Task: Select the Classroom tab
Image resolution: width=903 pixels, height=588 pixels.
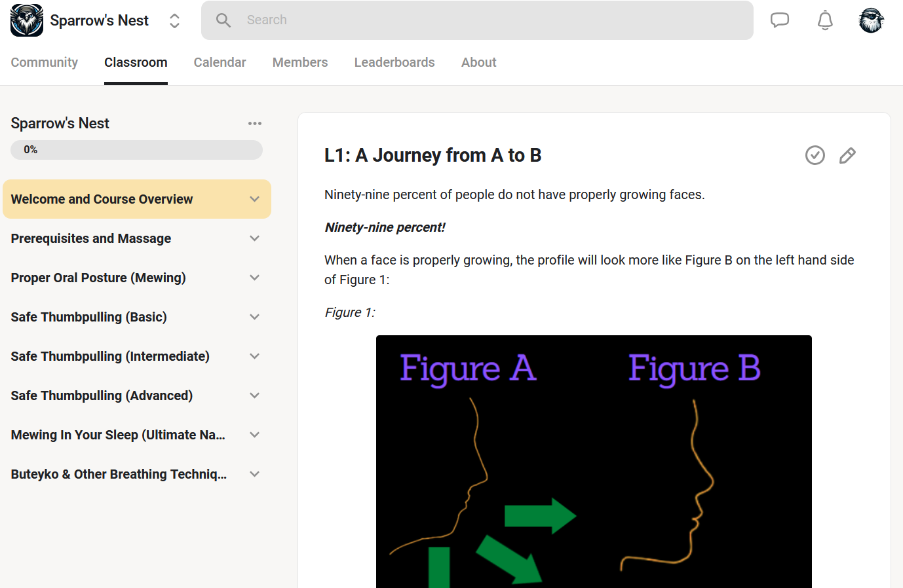Action: pyautogui.click(x=136, y=62)
